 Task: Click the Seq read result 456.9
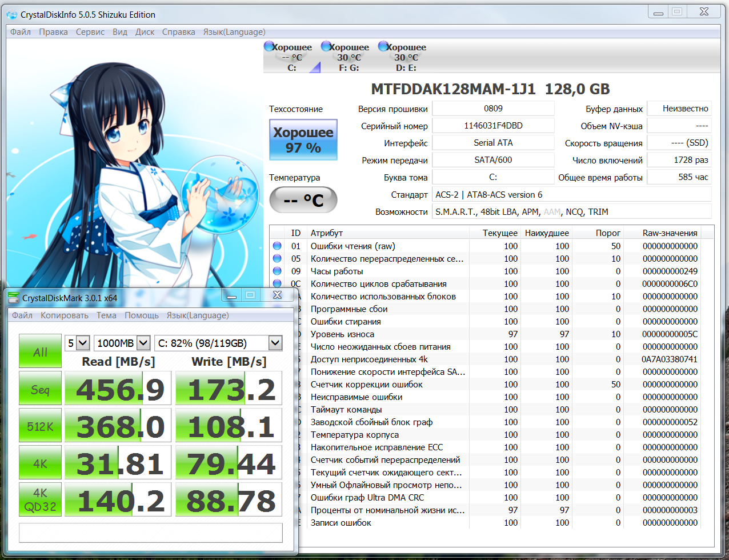(118, 389)
